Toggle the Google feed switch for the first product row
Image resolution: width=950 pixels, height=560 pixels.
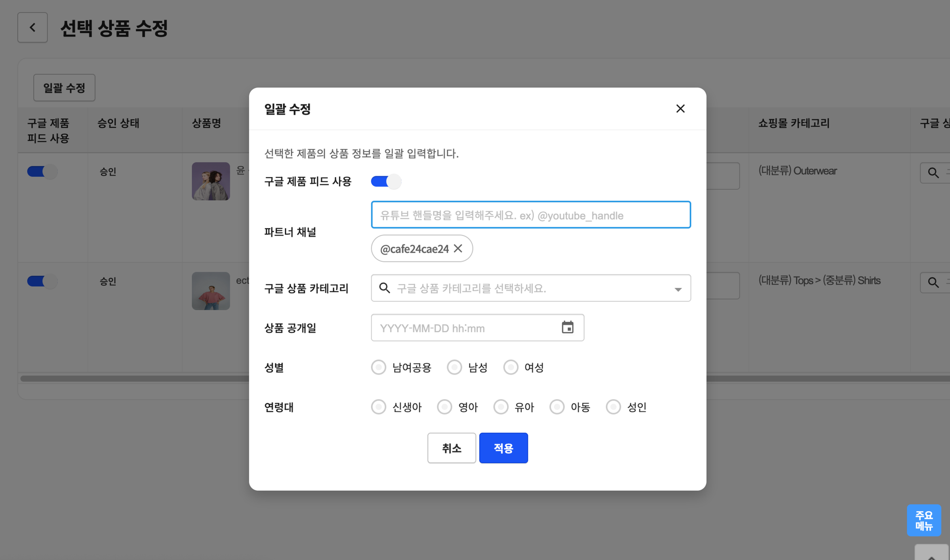pos(42,172)
